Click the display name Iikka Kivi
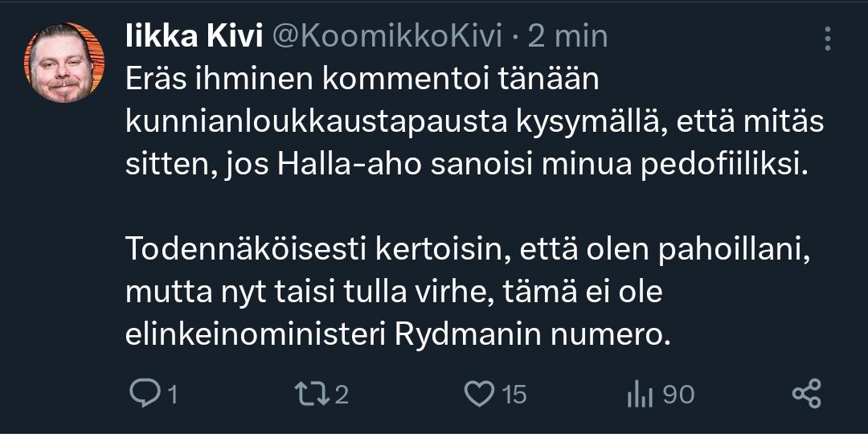This screenshot has height=434, width=868. click(195, 36)
